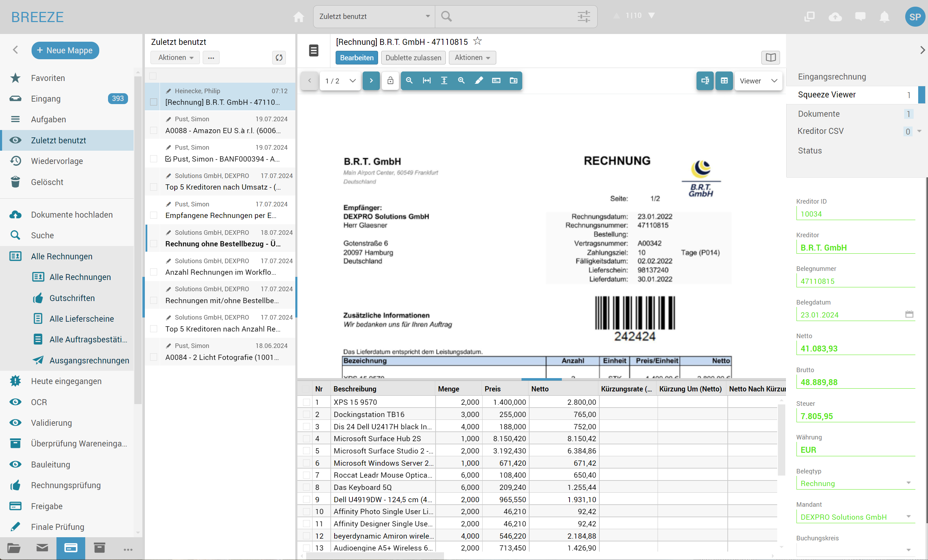Viewport: 928px width, 560px height.
Task: Check the A0088 Amazon EU entry checkbox
Action: point(153,130)
